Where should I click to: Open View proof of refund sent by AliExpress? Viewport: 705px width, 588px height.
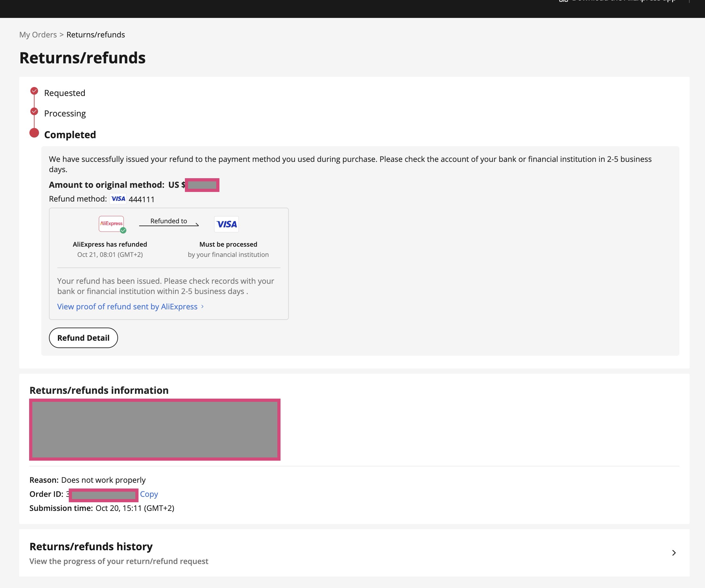click(x=127, y=306)
